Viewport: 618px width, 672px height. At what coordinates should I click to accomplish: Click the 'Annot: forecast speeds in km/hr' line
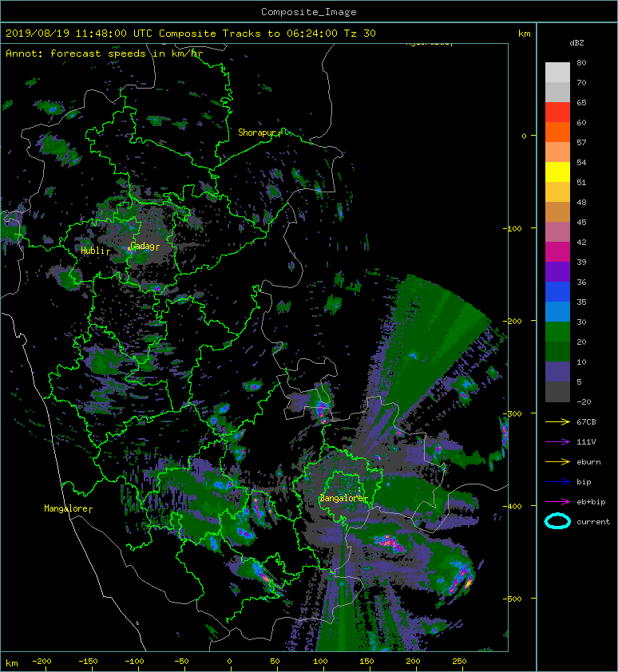(x=105, y=53)
